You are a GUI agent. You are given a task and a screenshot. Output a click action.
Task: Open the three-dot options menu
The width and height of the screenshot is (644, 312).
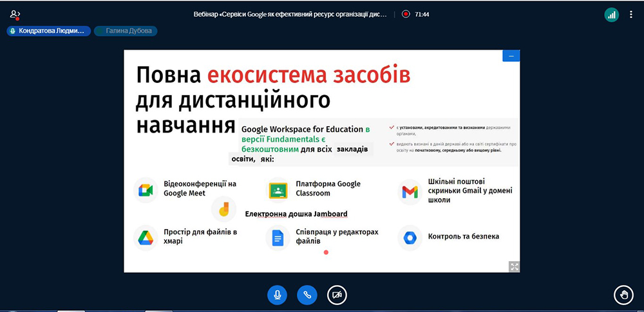pyautogui.click(x=631, y=15)
